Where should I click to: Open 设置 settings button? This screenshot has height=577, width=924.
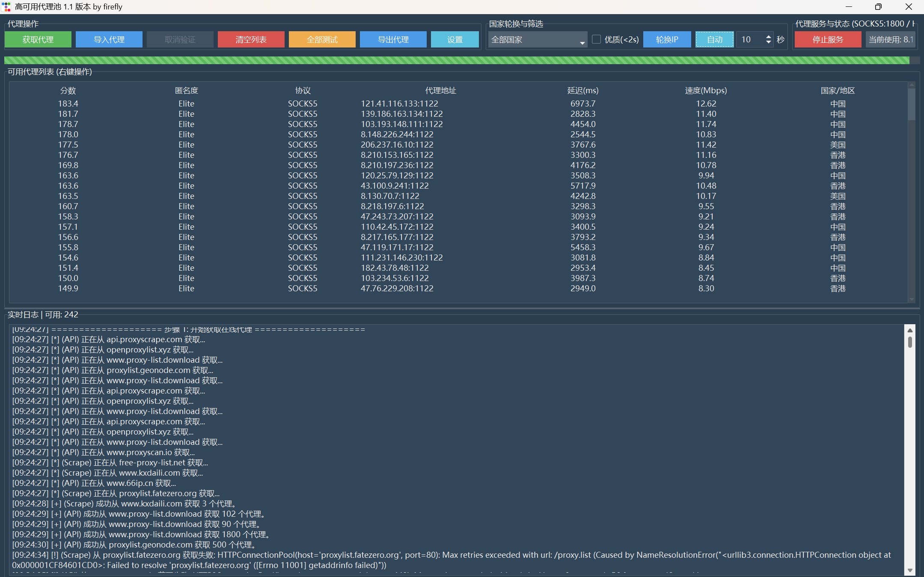[x=455, y=39]
